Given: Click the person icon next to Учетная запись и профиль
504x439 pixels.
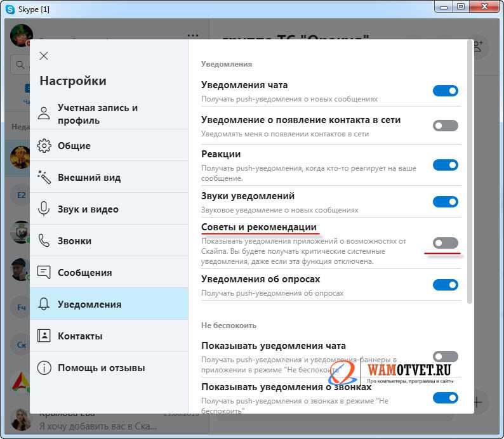Looking at the screenshot, I should [44, 114].
